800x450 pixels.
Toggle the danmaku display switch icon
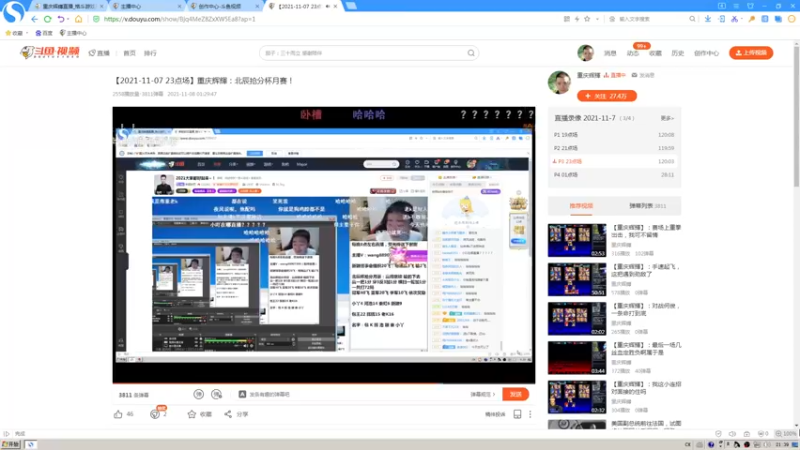click(198, 394)
